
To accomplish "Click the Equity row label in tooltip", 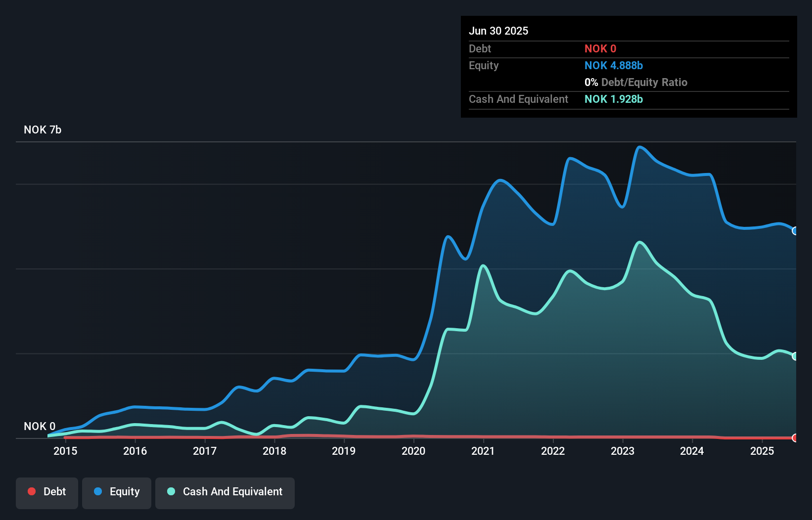I will pos(484,65).
